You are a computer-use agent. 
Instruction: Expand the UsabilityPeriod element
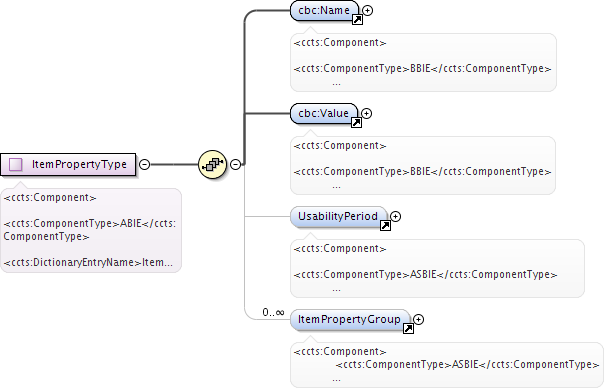[x=396, y=216]
